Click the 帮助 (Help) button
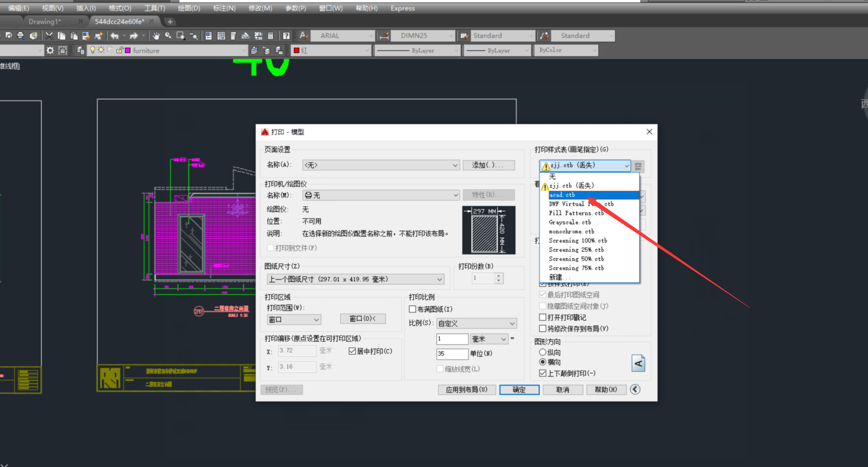The image size is (868, 467). pos(606,390)
